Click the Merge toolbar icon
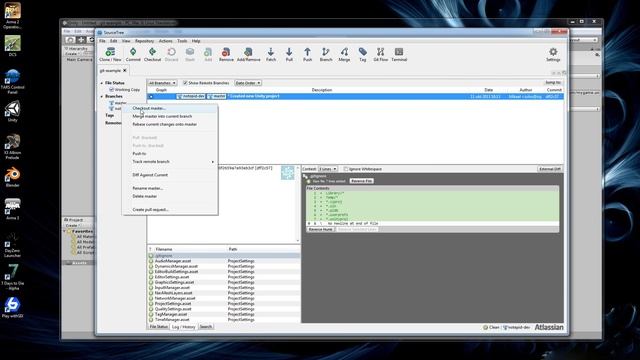 click(x=344, y=54)
